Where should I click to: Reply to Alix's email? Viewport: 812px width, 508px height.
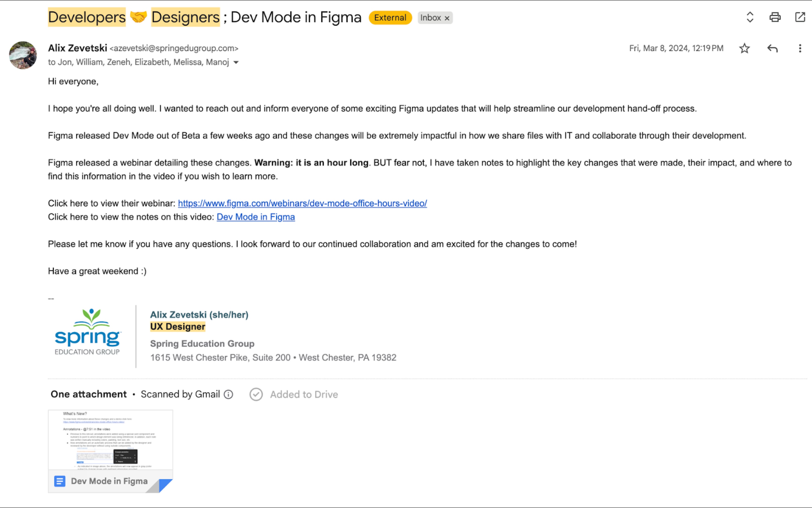coord(773,48)
